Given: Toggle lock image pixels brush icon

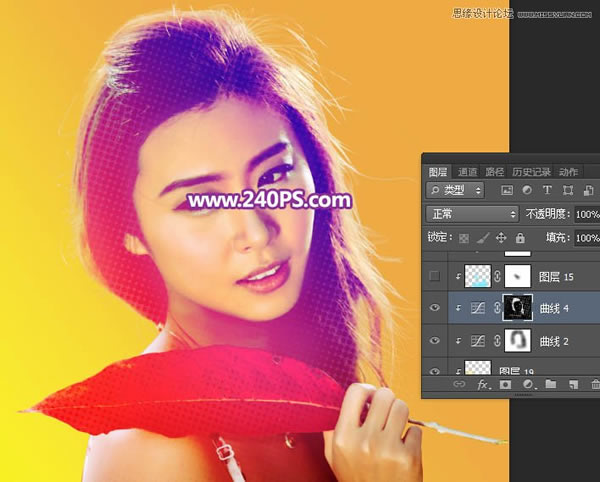Looking at the screenshot, I should point(483,238).
